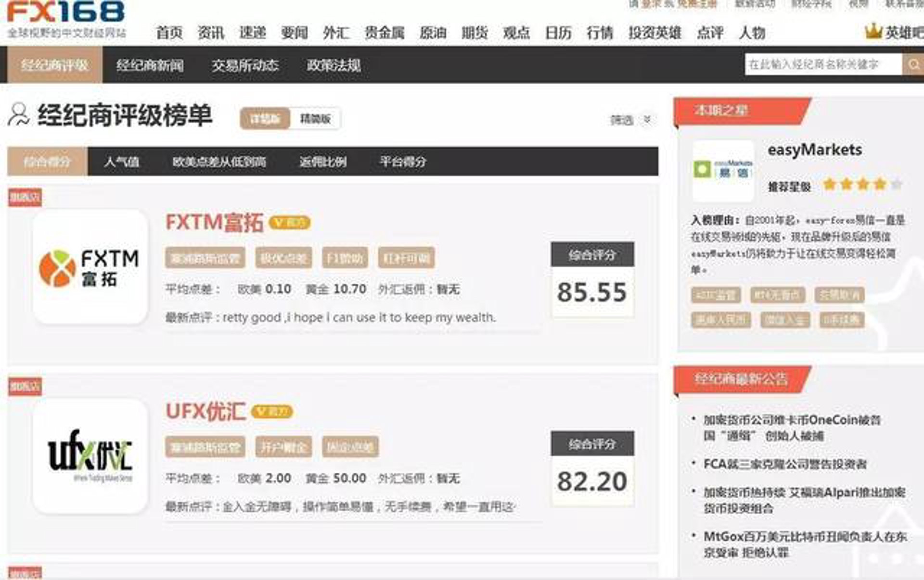Open FCA clone-company warning announcement
This screenshot has width=924, height=580.
[785, 464]
